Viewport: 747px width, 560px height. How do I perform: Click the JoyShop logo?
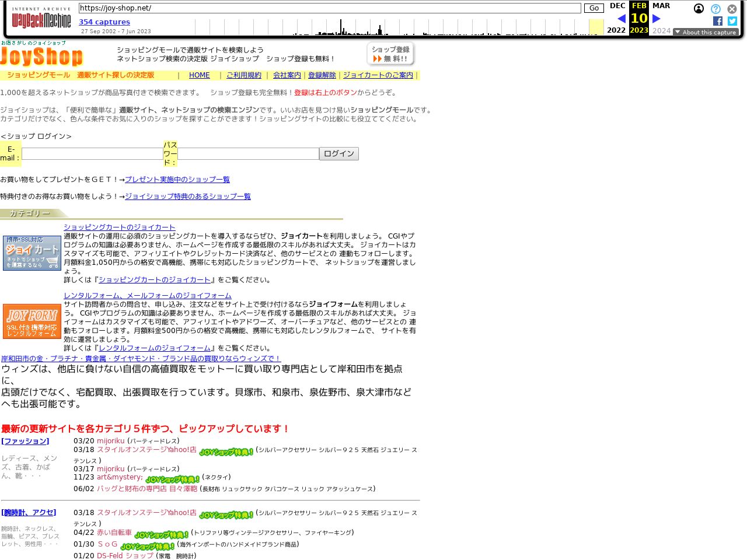[x=41, y=56]
